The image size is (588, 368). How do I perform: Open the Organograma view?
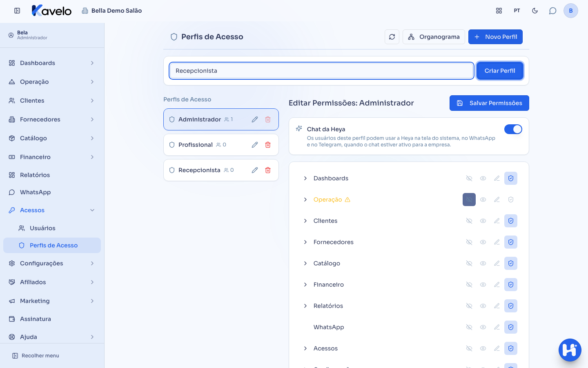coord(434,37)
